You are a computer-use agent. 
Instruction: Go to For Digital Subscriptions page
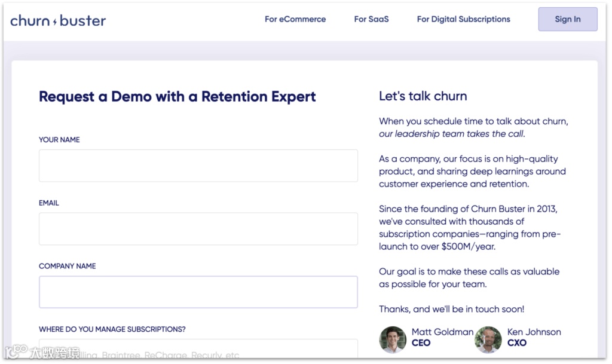click(463, 19)
